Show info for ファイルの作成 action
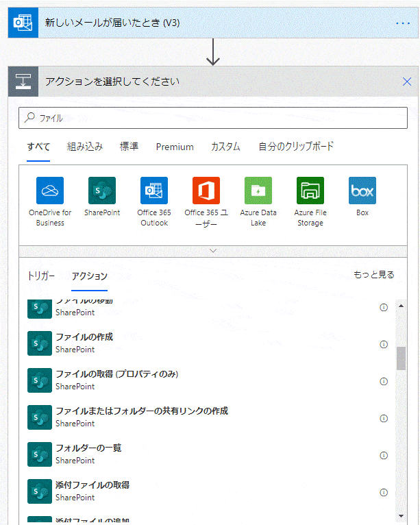The image size is (420, 525). coord(384,343)
